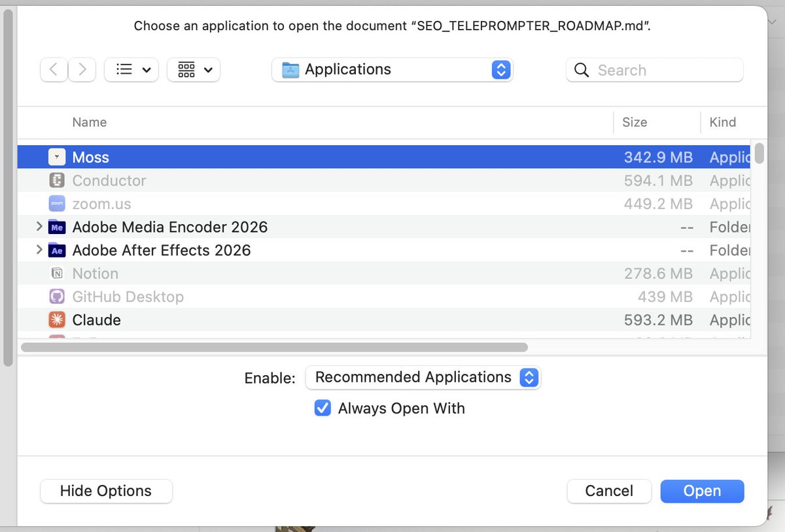Screen dimensions: 785x532
Task: Open the Applications location popup menu
Action: (392, 69)
